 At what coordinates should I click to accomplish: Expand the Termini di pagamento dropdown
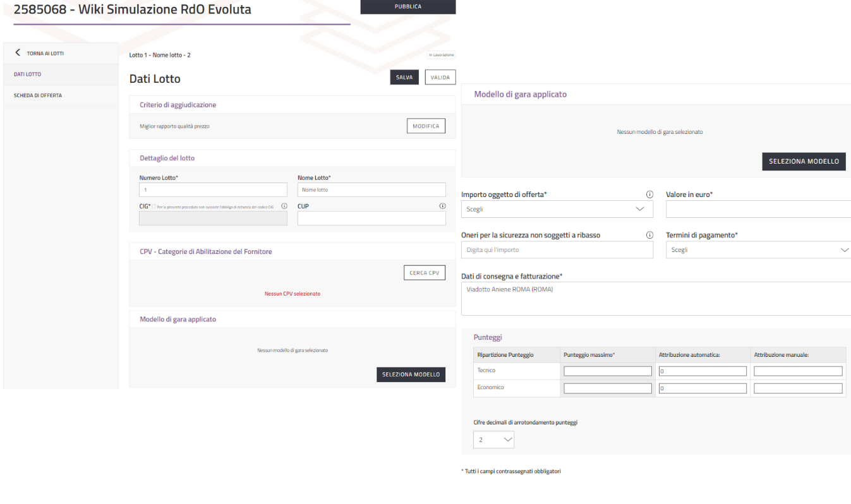[x=758, y=249]
